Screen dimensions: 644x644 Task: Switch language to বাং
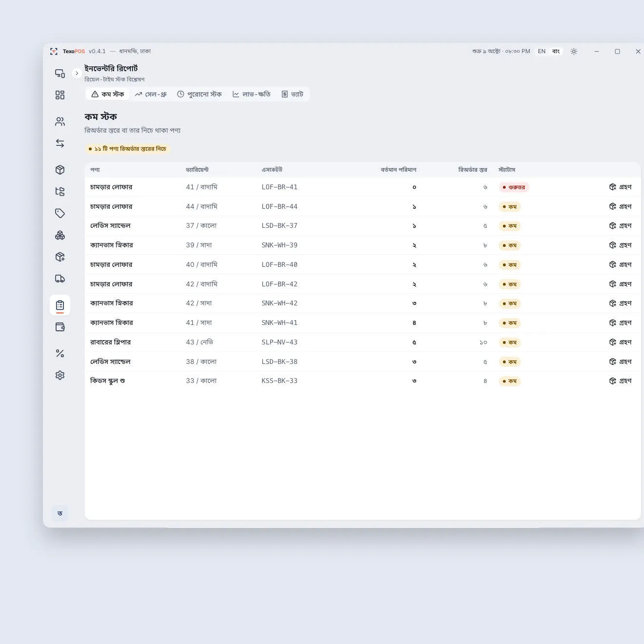click(556, 51)
